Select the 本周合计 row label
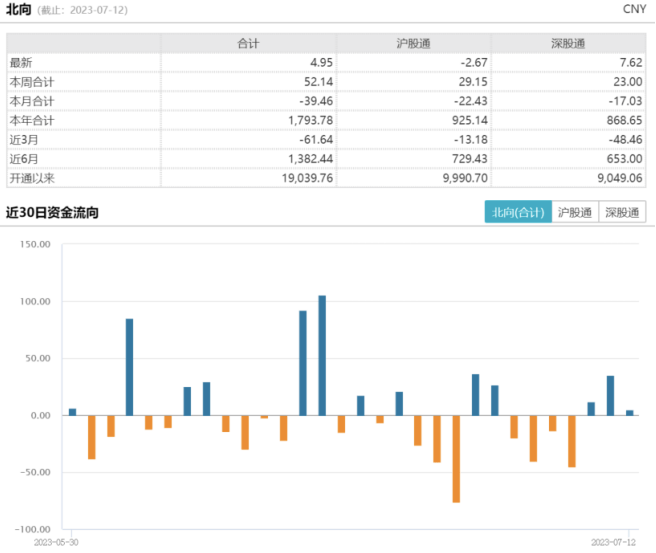The image size is (656, 553). pyautogui.click(x=32, y=82)
